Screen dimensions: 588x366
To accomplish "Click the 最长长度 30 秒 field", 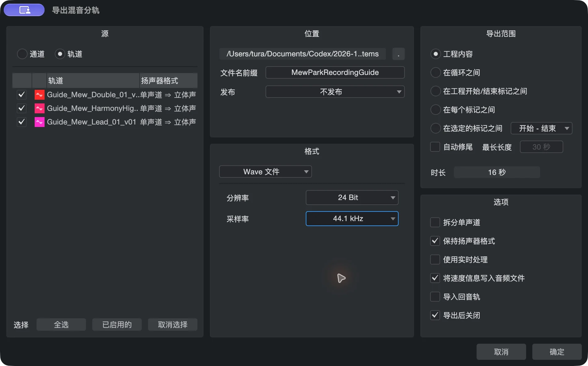I will (x=542, y=147).
